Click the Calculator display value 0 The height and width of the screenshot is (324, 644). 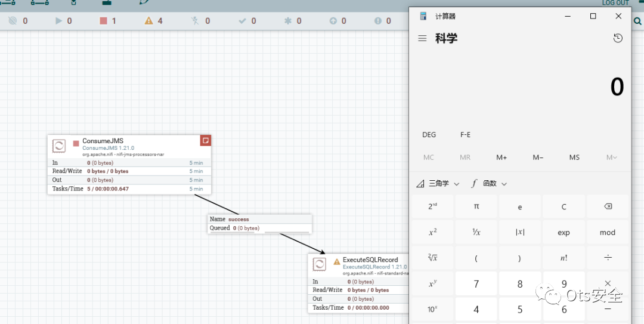pyautogui.click(x=617, y=87)
